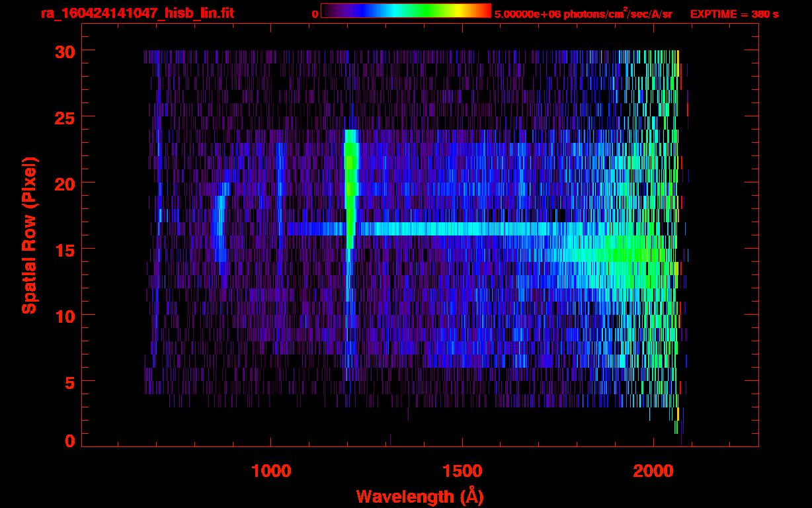812x508 pixels.
Task: Click the red end of the color bar
Action: pos(484,11)
